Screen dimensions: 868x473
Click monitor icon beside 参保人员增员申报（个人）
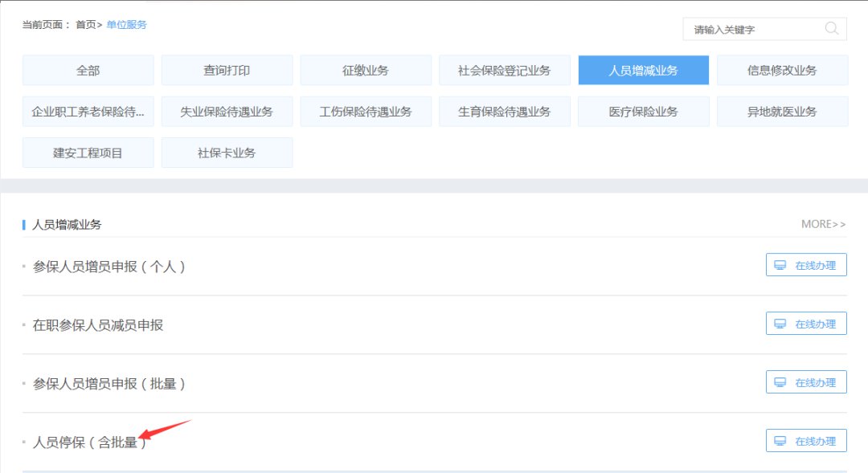(x=779, y=265)
